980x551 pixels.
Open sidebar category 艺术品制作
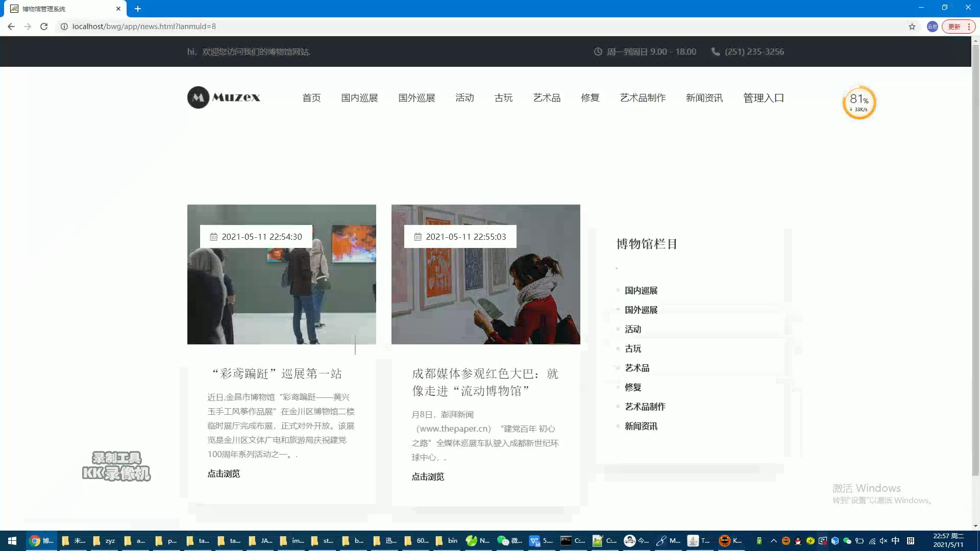pos(645,407)
